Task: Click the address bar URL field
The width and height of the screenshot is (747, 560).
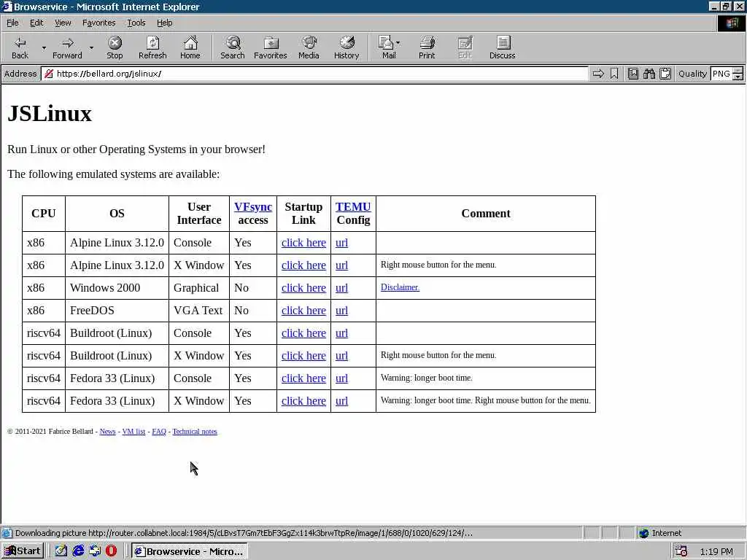Action: (x=314, y=74)
